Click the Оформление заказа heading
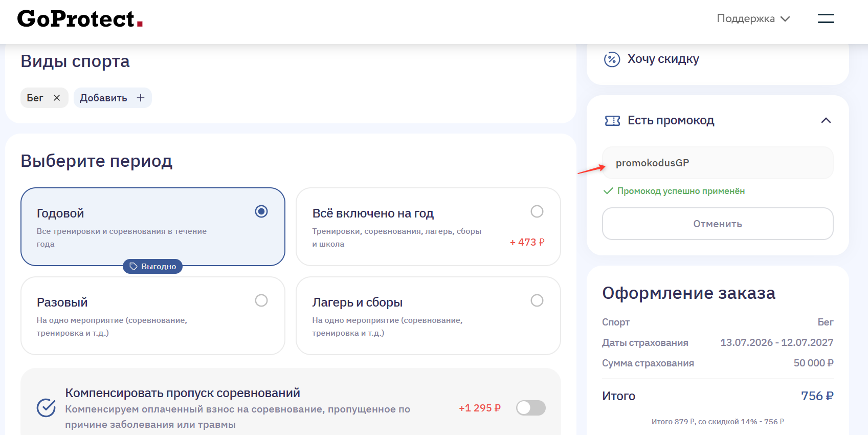 pyautogui.click(x=688, y=293)
